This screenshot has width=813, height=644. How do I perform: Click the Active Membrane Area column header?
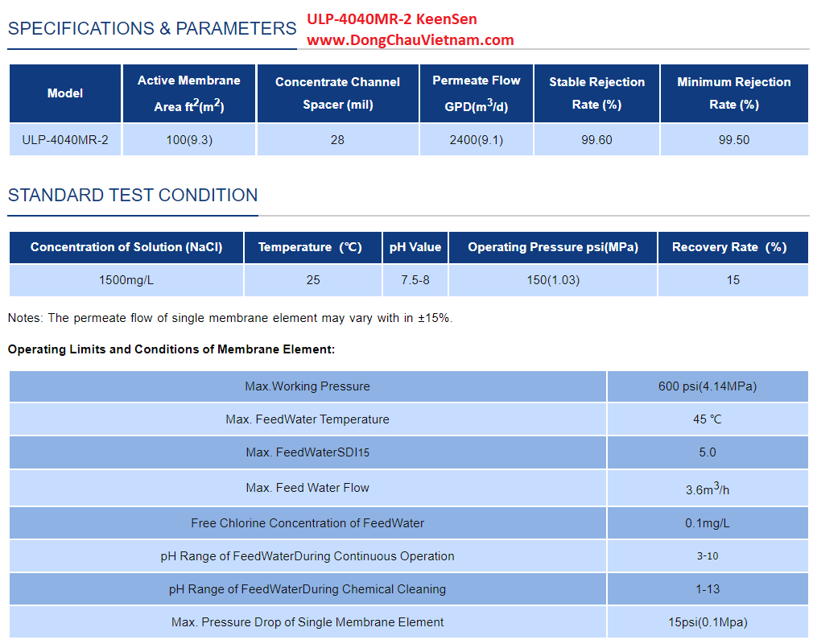pyautogui.click(x=188, y=93)
